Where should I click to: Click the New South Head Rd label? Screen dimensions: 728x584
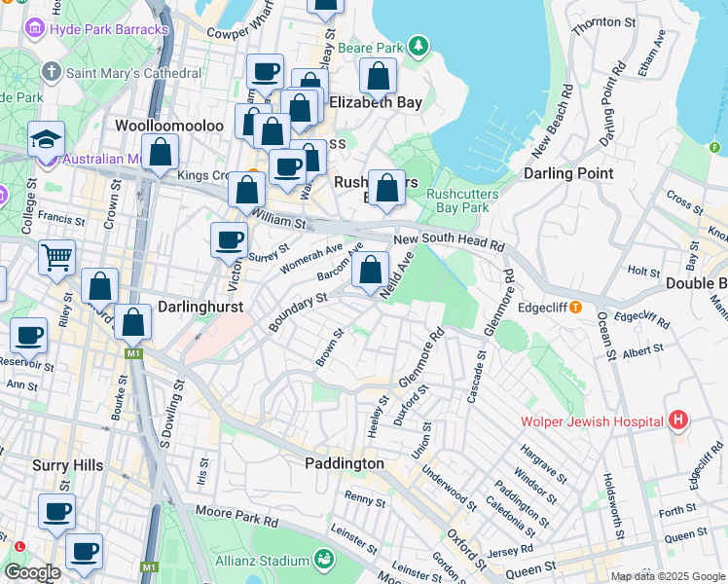449,241
